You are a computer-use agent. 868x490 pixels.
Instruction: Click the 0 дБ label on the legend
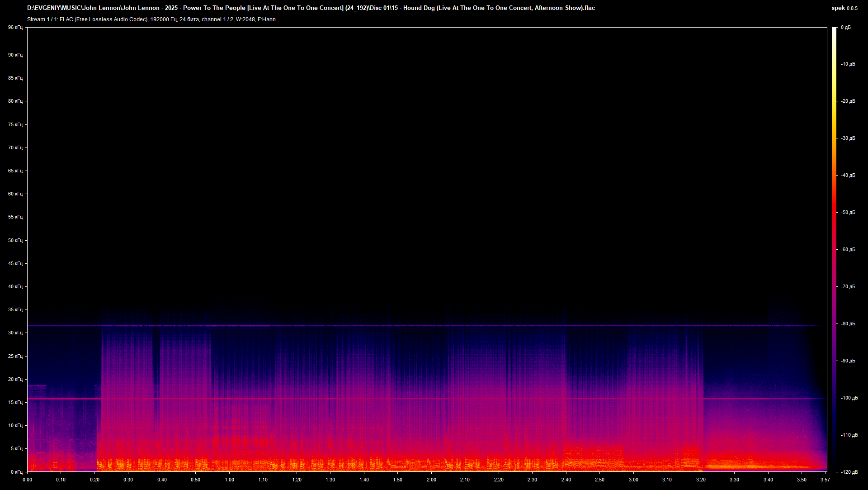click(x=846, y=27)
